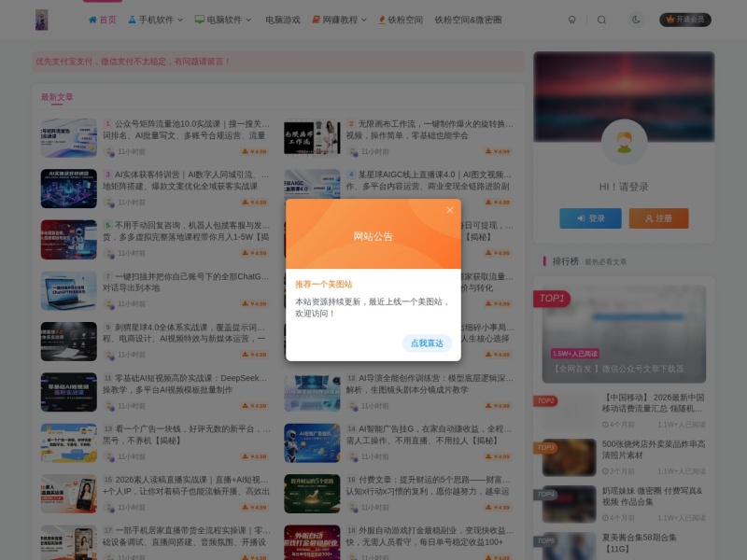747x560 pixels.
Task: Open article 16 付费文章 提升财运的5个思路
Action: (x=430, y=485)
